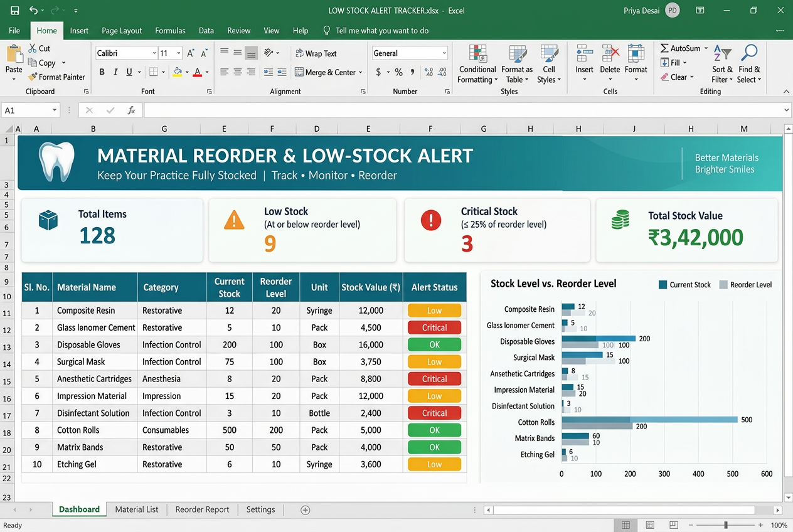Open Sort & Filter menu

pyautogui.click(x=723, y=64)
